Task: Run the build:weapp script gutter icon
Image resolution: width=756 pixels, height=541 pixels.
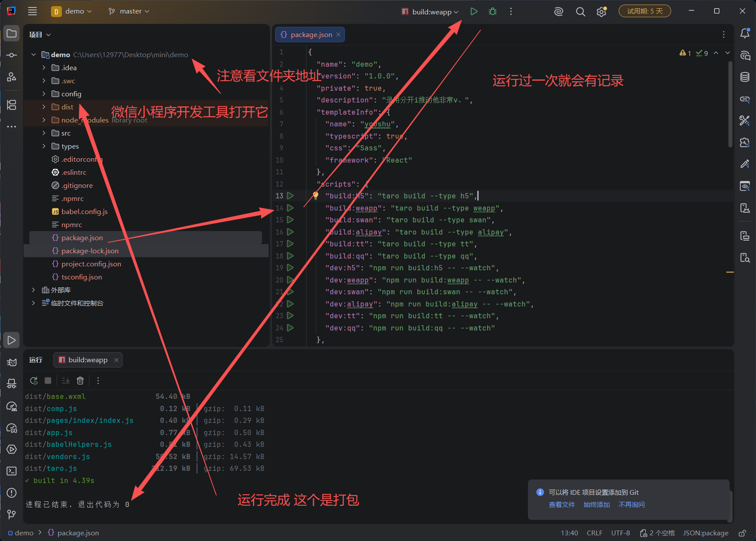Action: [290, 208]
